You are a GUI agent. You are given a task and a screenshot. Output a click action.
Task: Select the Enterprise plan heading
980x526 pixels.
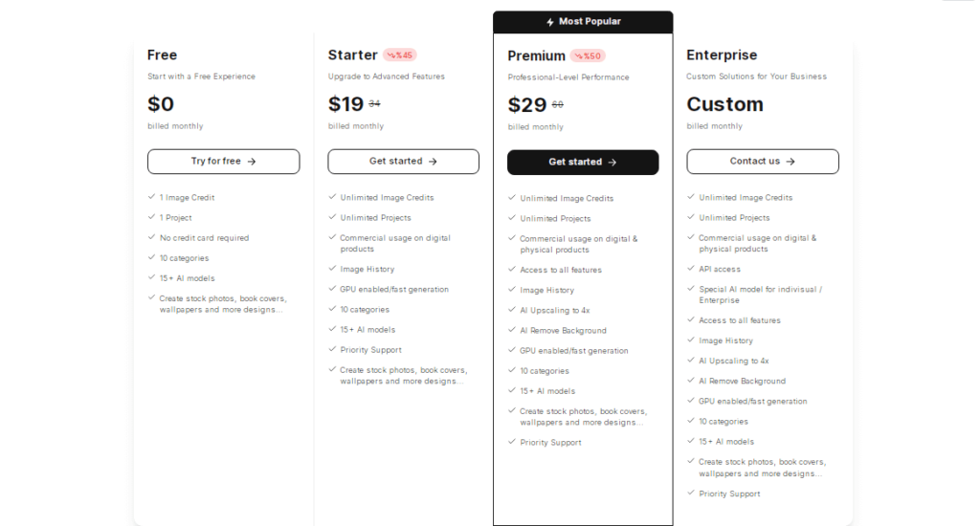[x=722, y=55]
